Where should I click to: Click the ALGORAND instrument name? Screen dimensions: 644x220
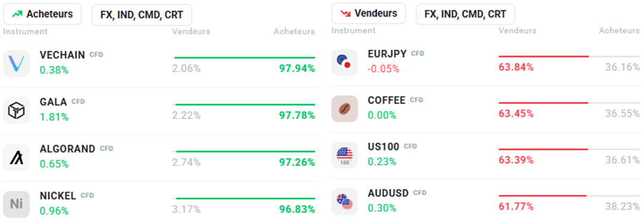pos(67,149)
